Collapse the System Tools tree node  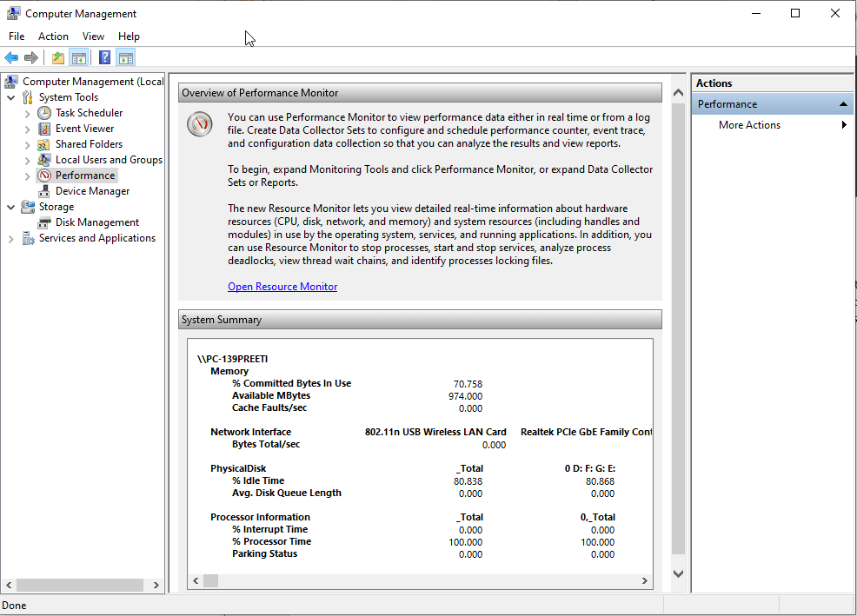click(10, 97)
